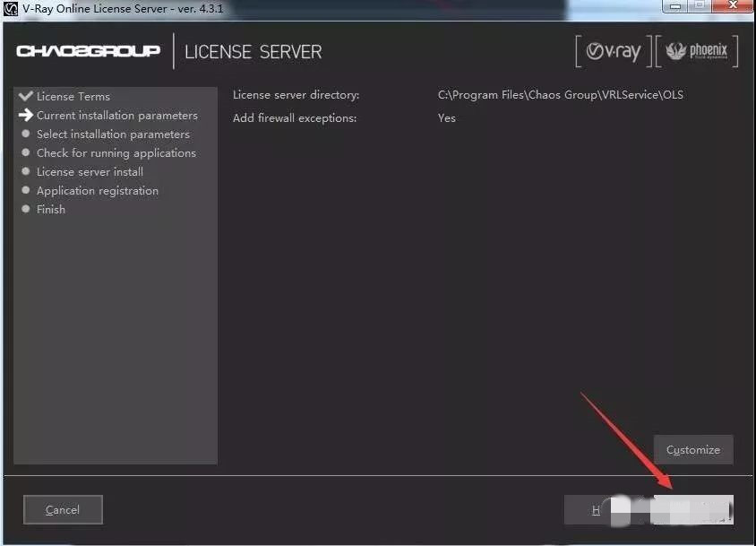This screenshot has height=546, width=756.
Task: Jump to Application registration step
Action: coord(97,191)
